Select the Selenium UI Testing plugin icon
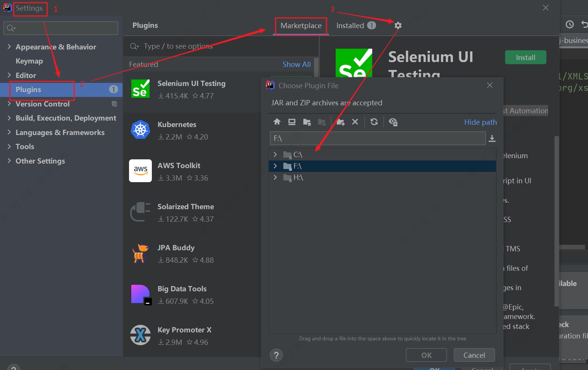This screenshot has height=370, width=588. [140, 89]
